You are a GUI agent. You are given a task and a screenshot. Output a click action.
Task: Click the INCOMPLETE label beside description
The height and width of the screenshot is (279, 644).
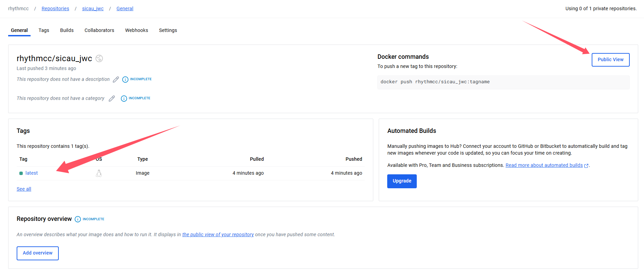141,79
